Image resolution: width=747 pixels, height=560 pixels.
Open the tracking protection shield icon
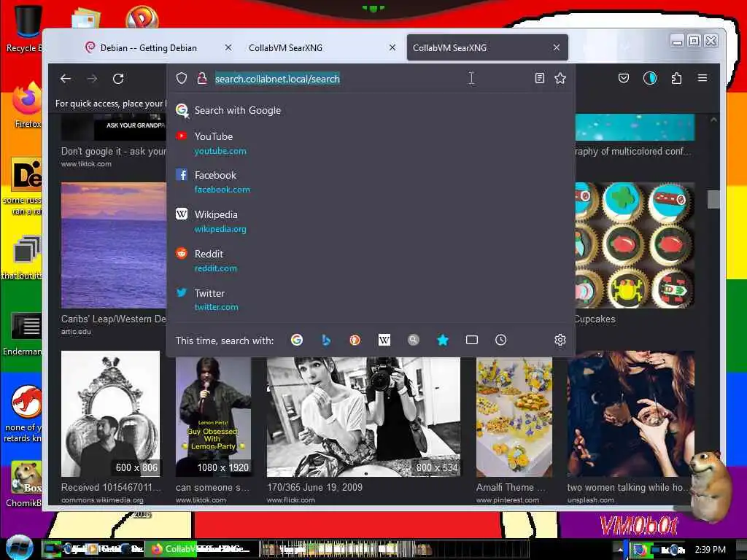click(182, 78)
